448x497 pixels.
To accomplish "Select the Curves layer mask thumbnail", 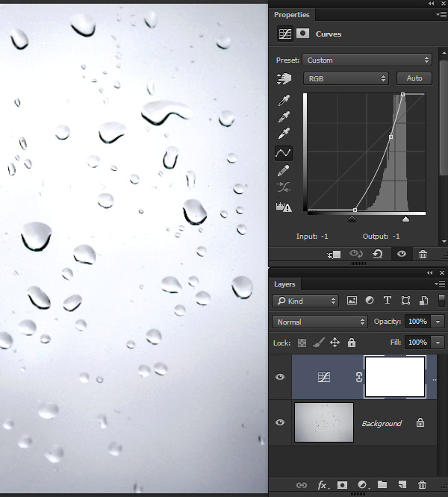I will (x=395, y=377).
